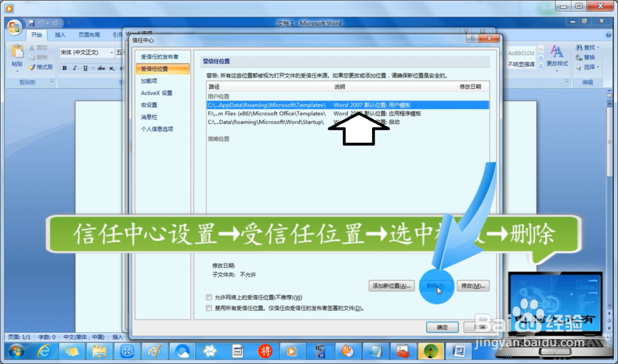Select the Format Painter (格式刷) tool

click(x=41, y=67)
